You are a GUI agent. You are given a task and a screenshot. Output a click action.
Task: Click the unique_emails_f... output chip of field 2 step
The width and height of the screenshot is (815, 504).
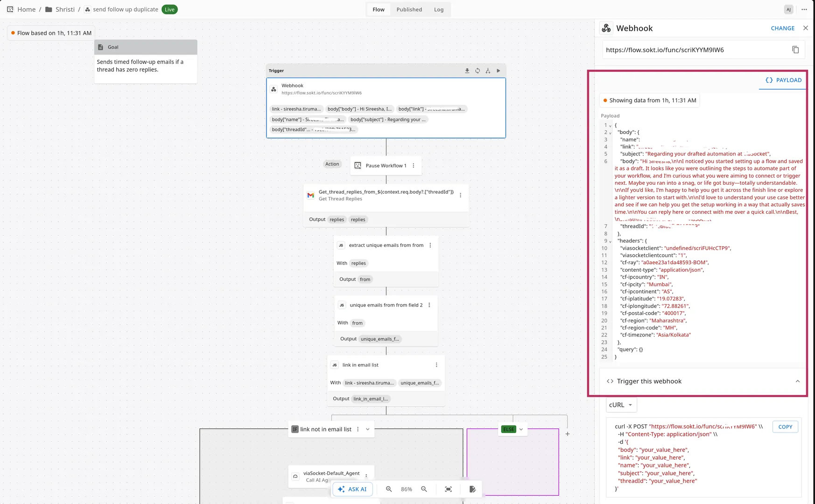tap(380, 339)
